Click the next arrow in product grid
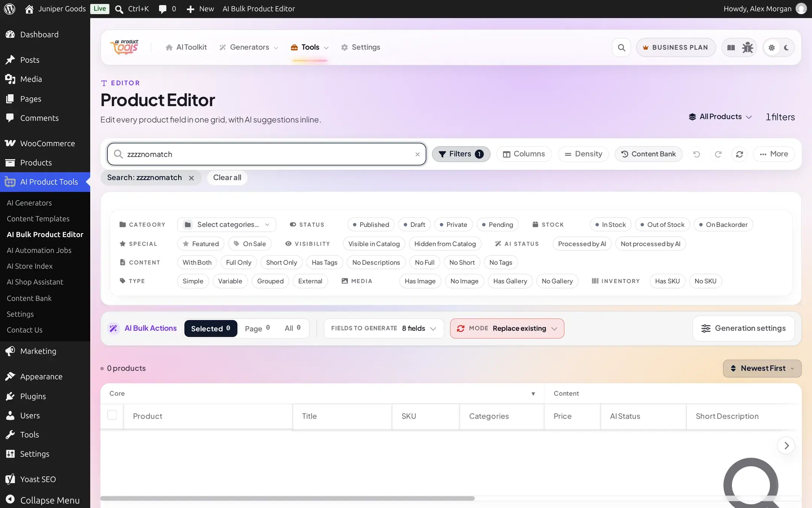812x508 pixels. point(786,446)
